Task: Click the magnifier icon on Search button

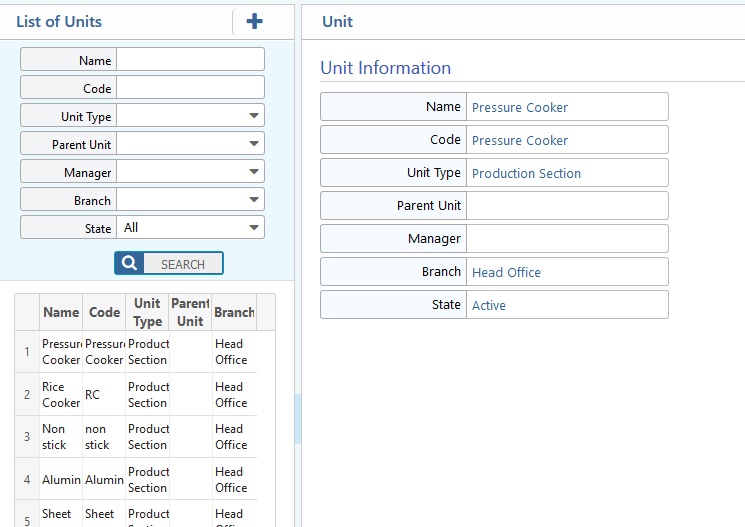Action: [x=129, y=263]
